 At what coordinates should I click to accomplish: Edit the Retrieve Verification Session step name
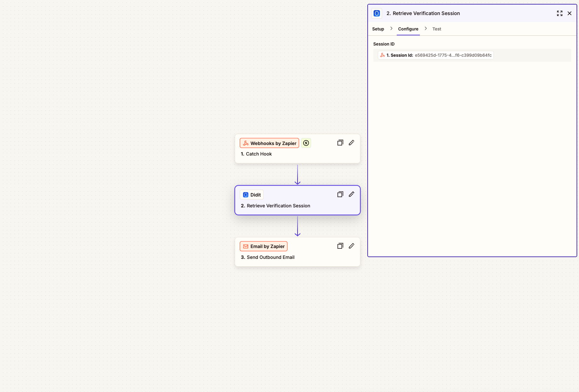click(352, 194)
